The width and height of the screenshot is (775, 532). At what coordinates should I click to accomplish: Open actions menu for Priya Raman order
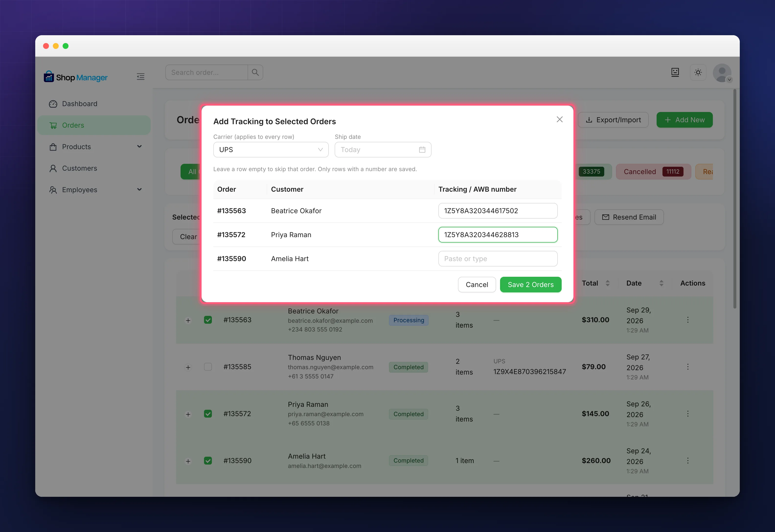point(687,414)
